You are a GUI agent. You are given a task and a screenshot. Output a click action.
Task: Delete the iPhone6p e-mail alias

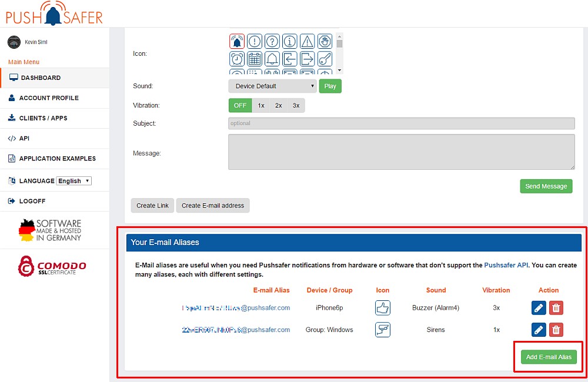tap(556, 308)
